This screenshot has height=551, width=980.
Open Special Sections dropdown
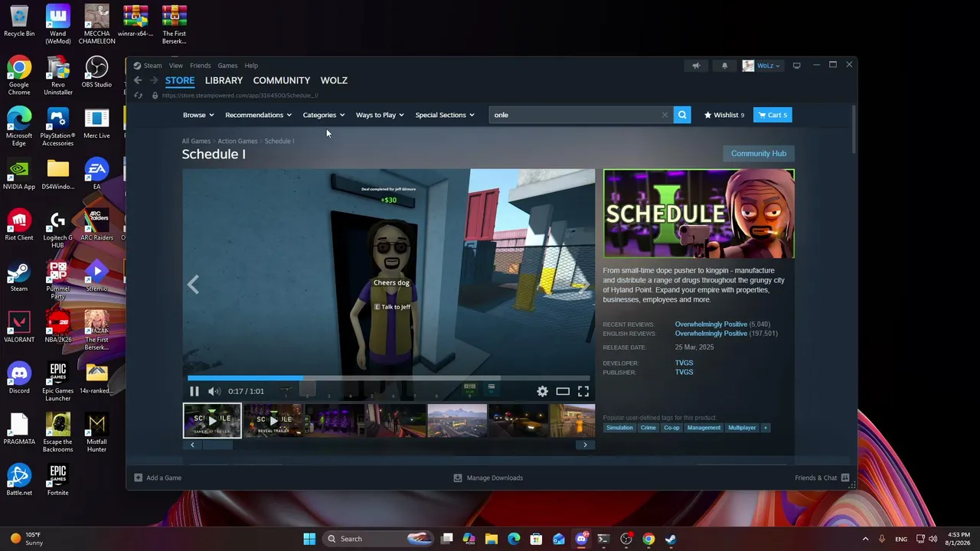coord(444,115)
